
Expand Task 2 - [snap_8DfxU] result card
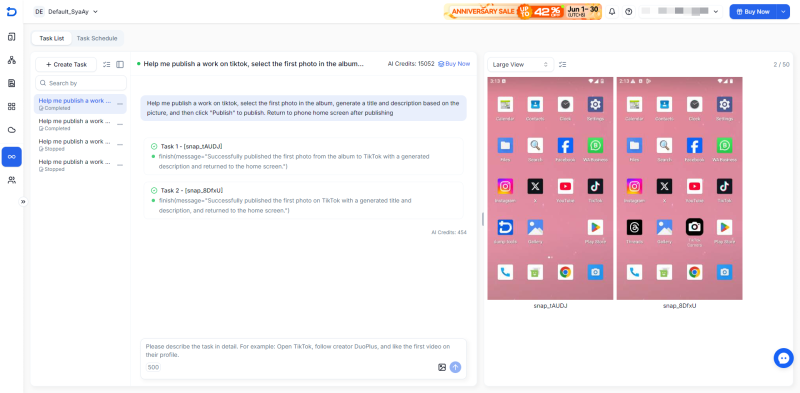click(x=303, y=200)
